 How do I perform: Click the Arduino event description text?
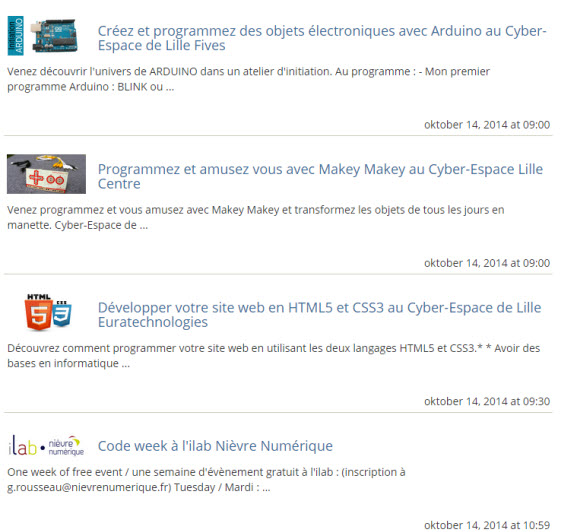pos(248,79)
